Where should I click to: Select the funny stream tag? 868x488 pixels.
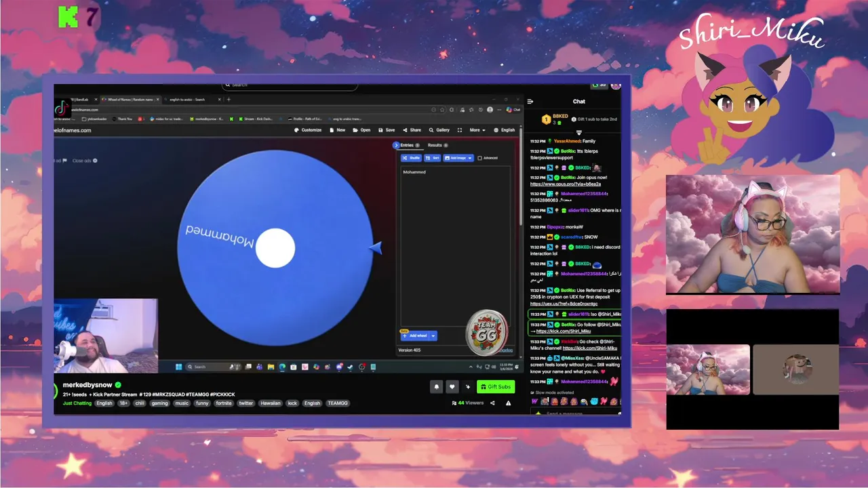pyautogui.click(x=202, y=403)
